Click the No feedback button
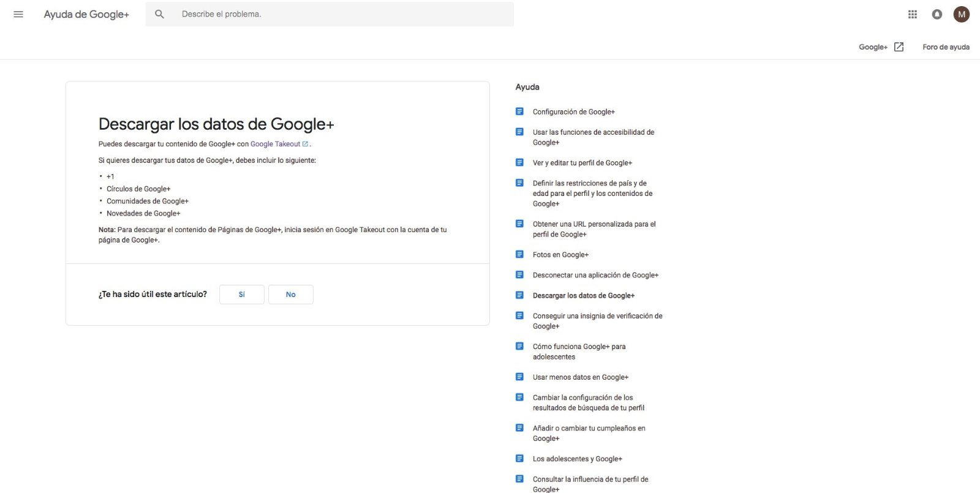 click(x=291, y=295)
